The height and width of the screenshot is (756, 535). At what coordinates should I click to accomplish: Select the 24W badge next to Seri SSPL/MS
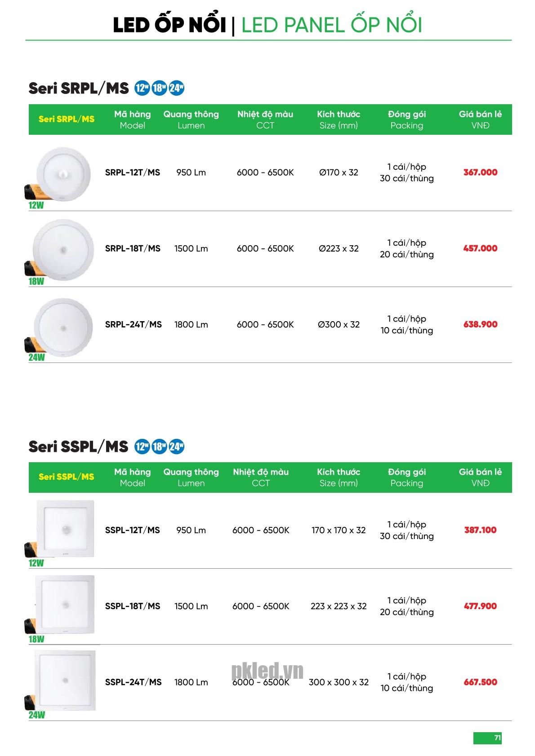(176, 447)
